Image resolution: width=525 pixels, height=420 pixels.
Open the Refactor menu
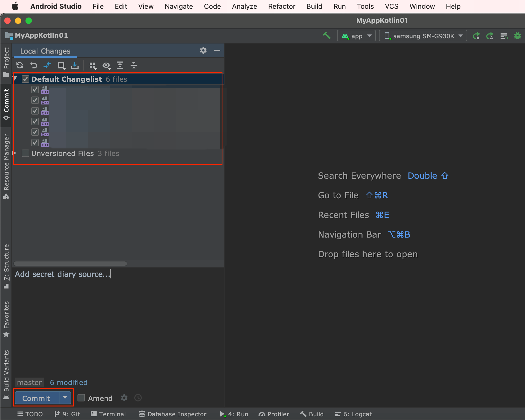tap(282, 6)
